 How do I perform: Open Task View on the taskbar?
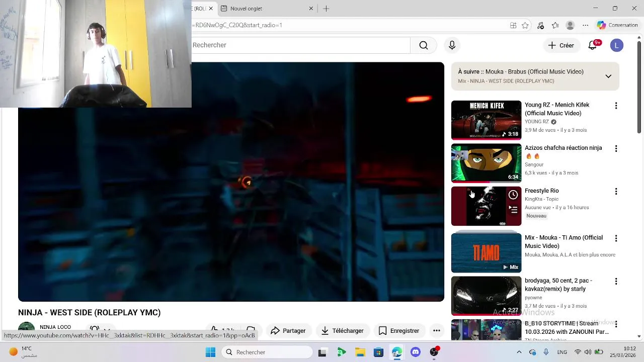coord(323,352)
